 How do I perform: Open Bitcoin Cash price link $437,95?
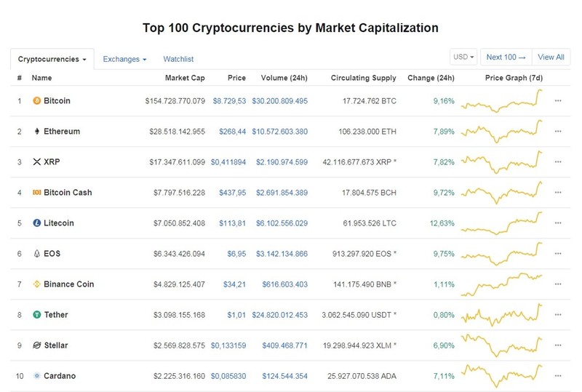[x=232, y=192]
